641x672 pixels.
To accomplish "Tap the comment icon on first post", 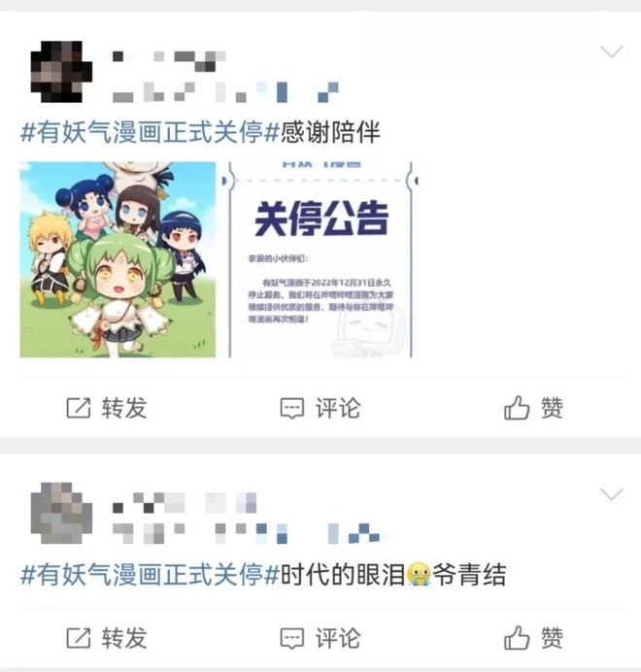I will tap(292, 408).
